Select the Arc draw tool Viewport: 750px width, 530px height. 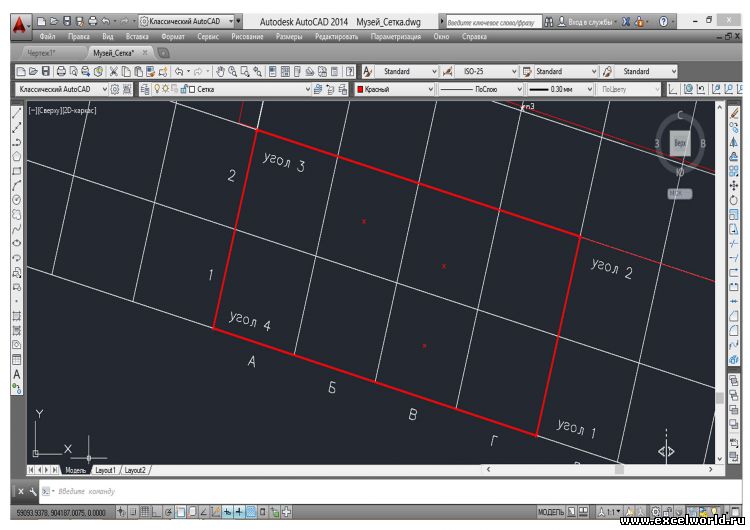tap(17, 185)
